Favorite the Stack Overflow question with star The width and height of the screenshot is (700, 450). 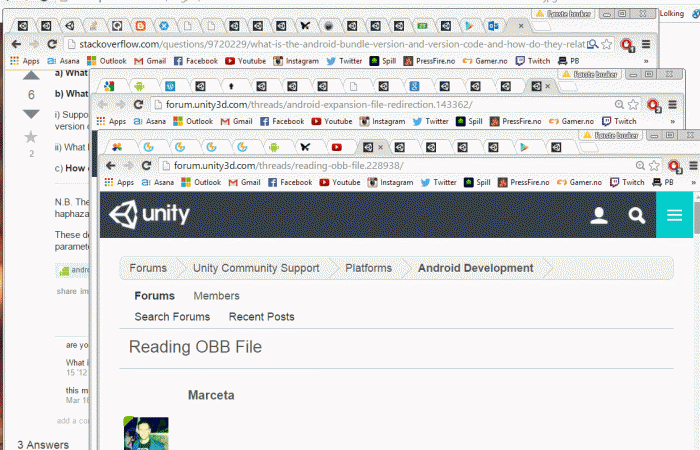[x=31, y=137]
